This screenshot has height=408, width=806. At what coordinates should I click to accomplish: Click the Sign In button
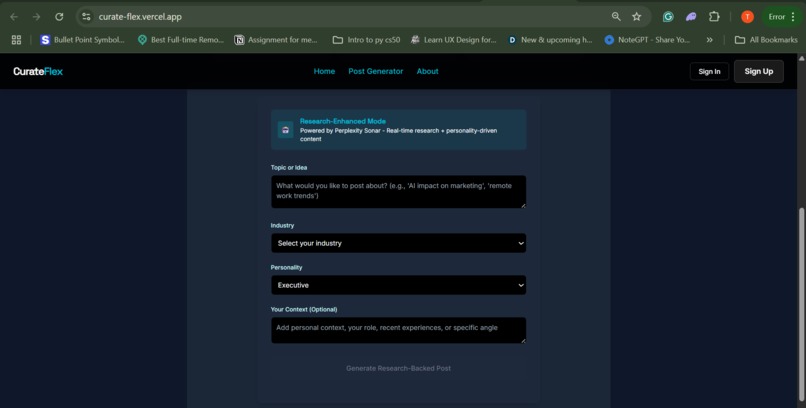coord(709,71)
